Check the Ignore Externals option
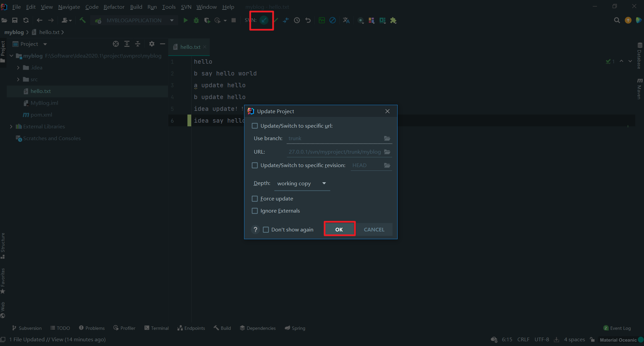The image size is (644, 346). pos(255,211)
